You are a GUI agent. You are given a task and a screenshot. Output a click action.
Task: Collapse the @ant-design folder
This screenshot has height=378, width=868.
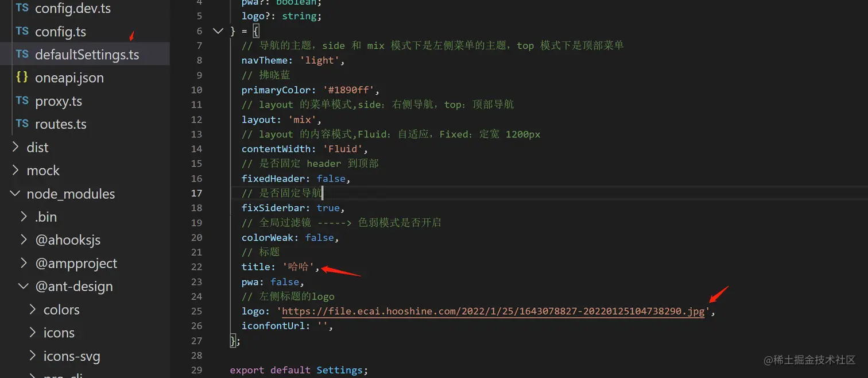23,286
